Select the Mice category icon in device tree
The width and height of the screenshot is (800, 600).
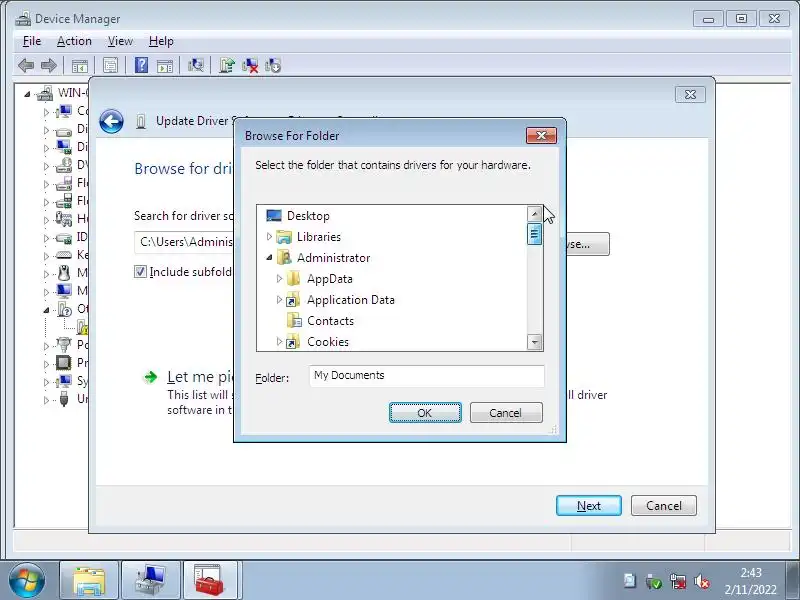coord(64,273)
